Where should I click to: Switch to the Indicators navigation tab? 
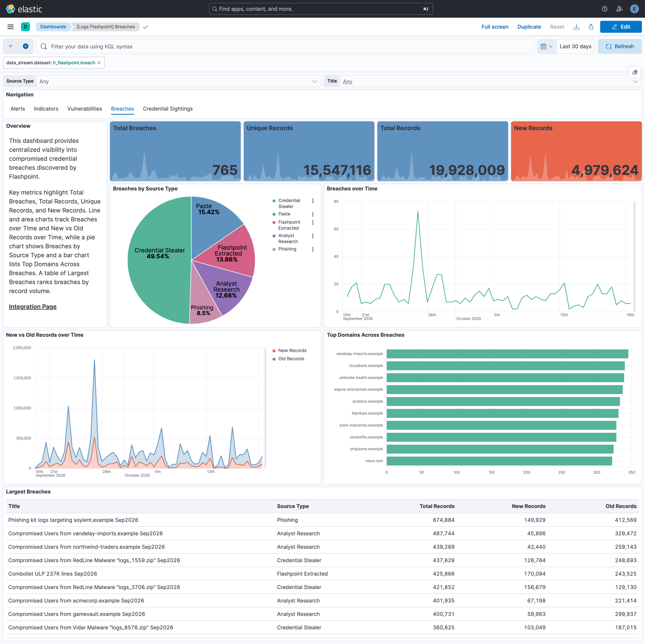tap(46, 109)
